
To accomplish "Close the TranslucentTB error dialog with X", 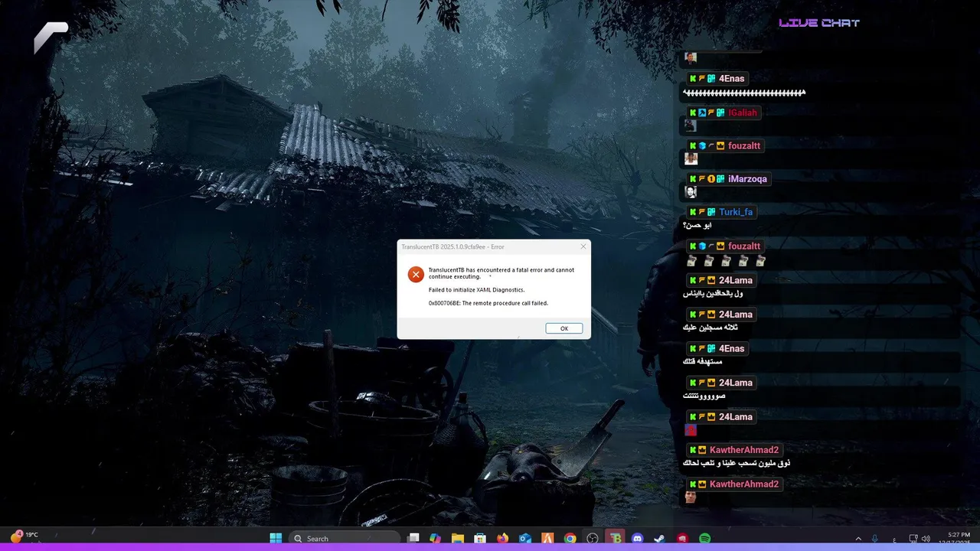I will click(x=583, y=246).
